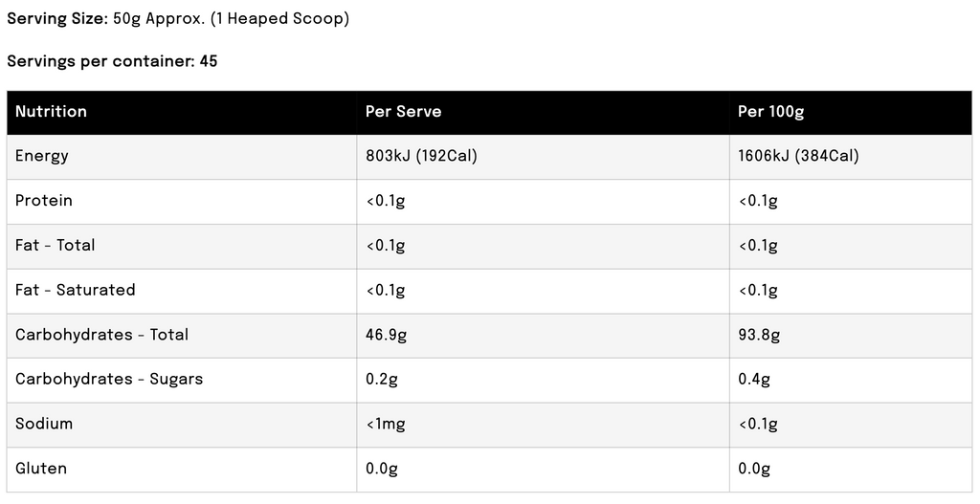The height and width of the screenshot is (504, 980).
Task: Click the 1606kJ (384Cal) energy value
Action: click(798, 156)
